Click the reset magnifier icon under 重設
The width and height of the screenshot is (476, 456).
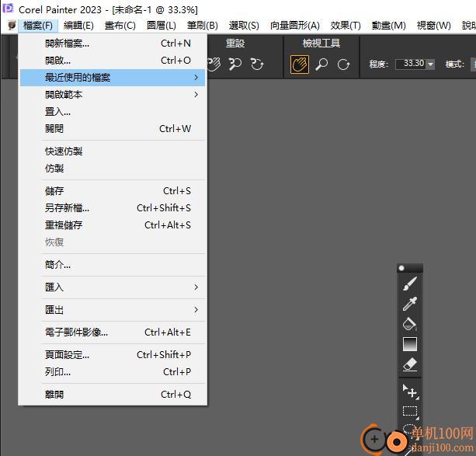235,64
